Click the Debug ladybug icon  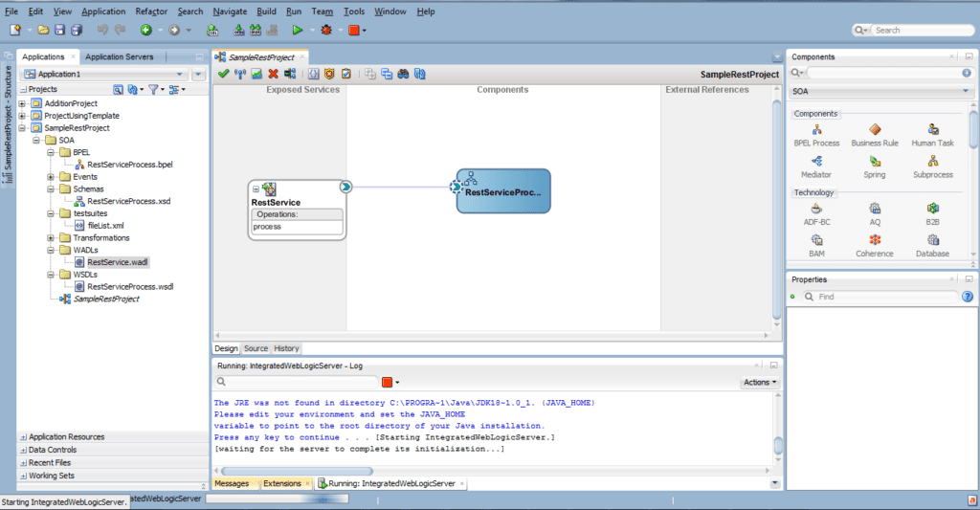326,30
